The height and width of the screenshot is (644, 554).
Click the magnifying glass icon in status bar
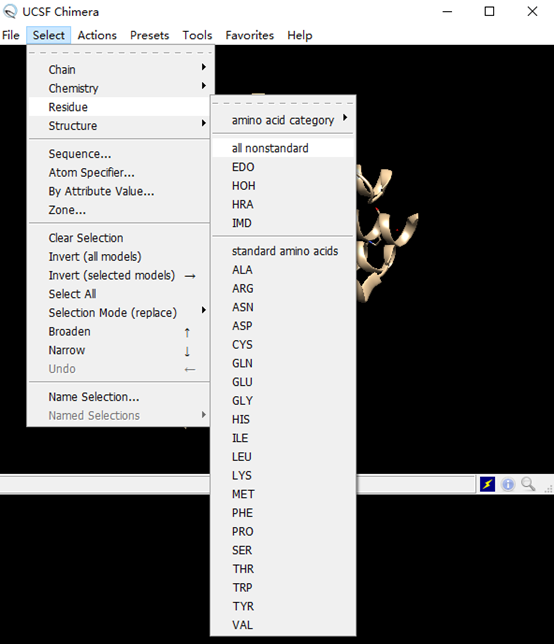pos(528,484)
